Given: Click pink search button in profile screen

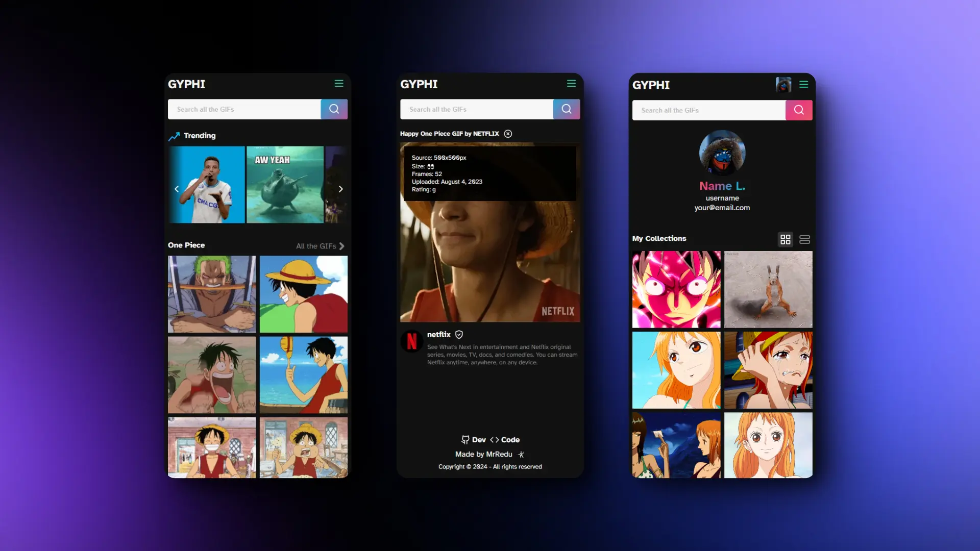Looking at the screenshot, I should click(799, 110).
